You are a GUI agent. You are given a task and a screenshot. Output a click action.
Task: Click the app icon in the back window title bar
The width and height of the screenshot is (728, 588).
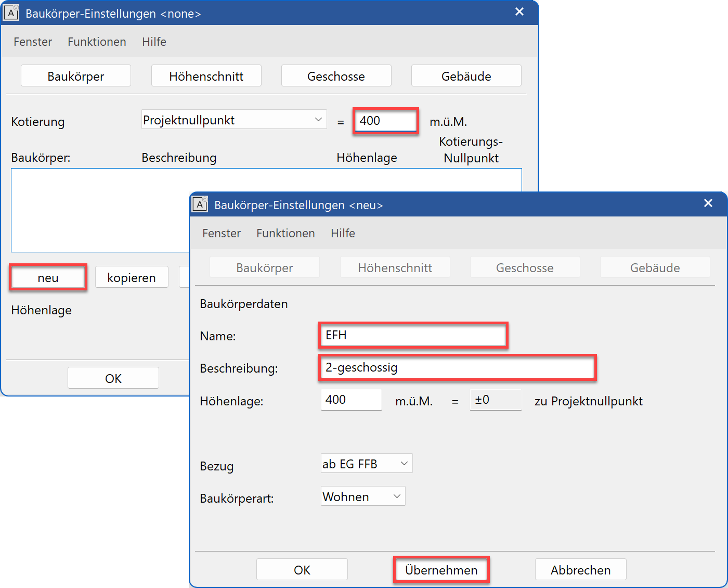point(11,13)
